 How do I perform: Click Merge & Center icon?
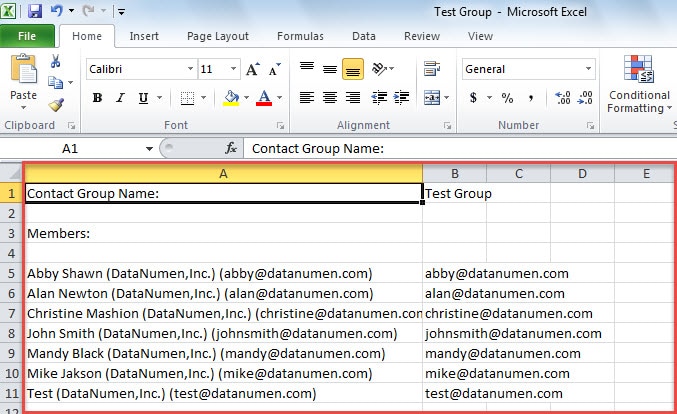[432, 98]
